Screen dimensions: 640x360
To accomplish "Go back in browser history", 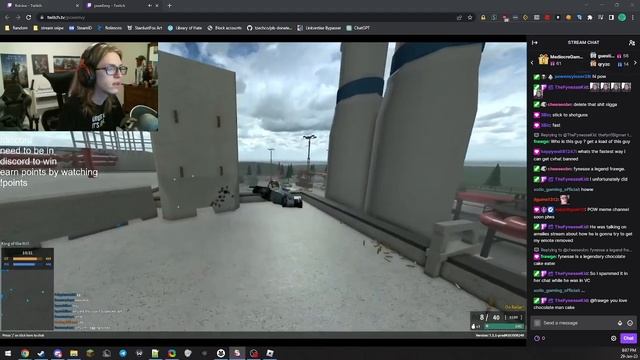I will [7, 18].
